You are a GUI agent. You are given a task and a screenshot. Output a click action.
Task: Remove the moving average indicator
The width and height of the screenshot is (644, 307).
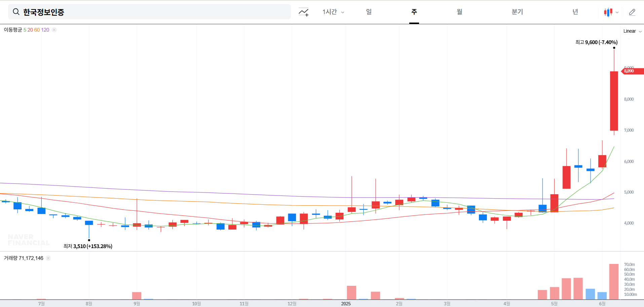tap(54, 30)
